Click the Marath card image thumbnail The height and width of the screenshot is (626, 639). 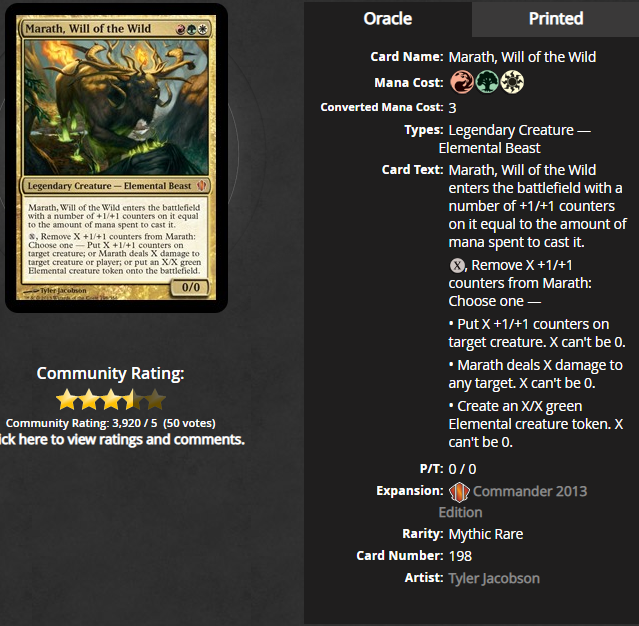116,158
